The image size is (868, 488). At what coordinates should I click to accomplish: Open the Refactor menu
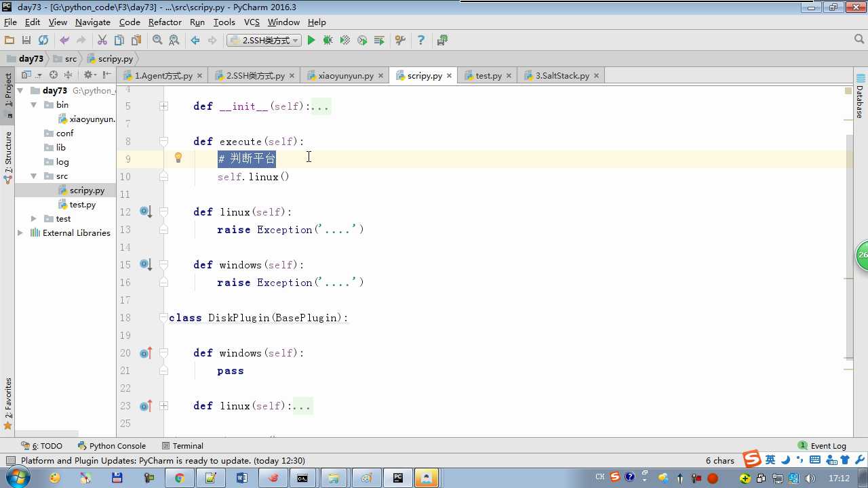165,22
